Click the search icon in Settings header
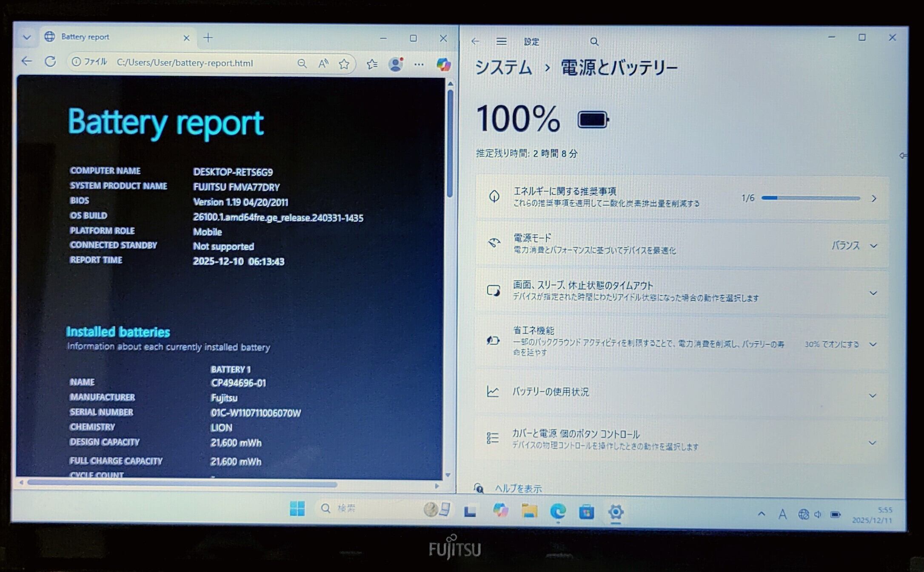Screen dimensions: 924x572 (594, 42)
